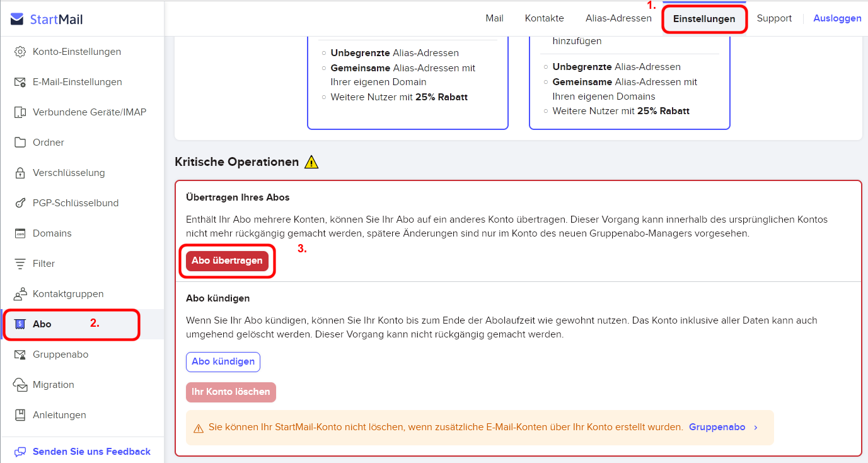Screen dimensions: 868x463
Task: Click the red Abo übertragen button
Action: click(x=227, y=261)
